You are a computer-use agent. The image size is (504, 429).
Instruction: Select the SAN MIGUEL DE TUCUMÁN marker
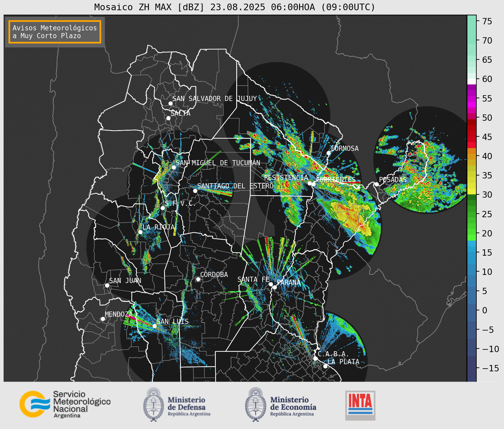[174, 167]
